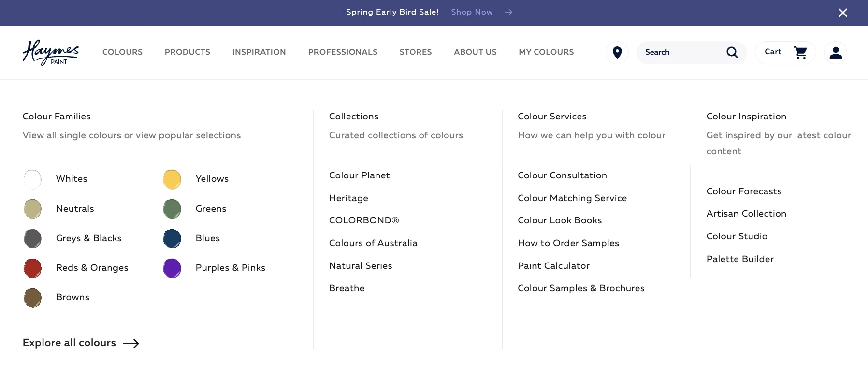Click the search magnifier icon
The height and width of the screenshot is (380, 868).
tap(733, 52)
